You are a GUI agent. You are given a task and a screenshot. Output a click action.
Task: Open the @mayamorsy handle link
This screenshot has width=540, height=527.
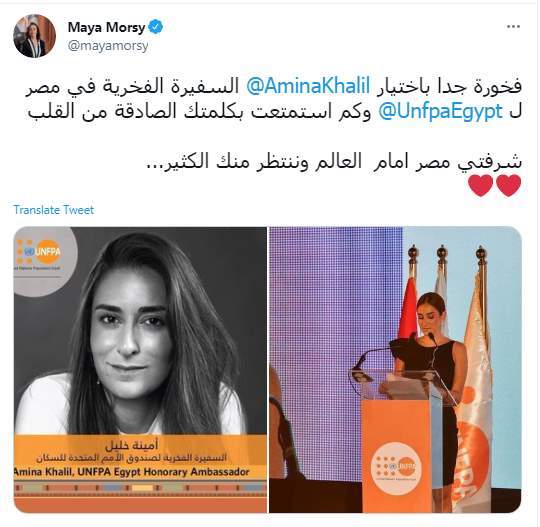click(108, 46)
